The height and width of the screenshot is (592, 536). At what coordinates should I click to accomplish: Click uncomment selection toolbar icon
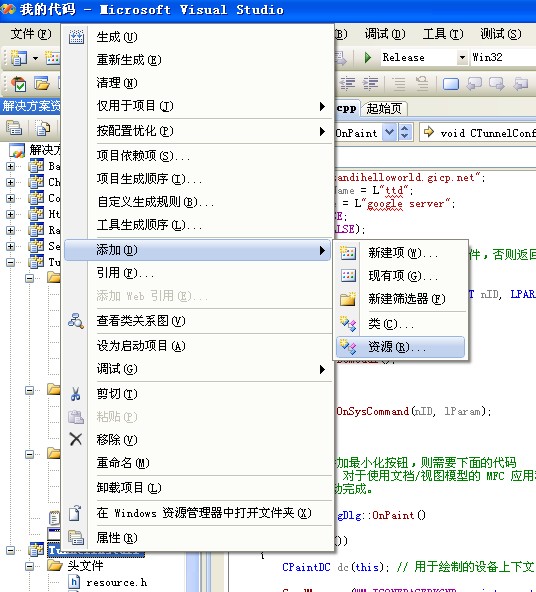click(422, 83)
